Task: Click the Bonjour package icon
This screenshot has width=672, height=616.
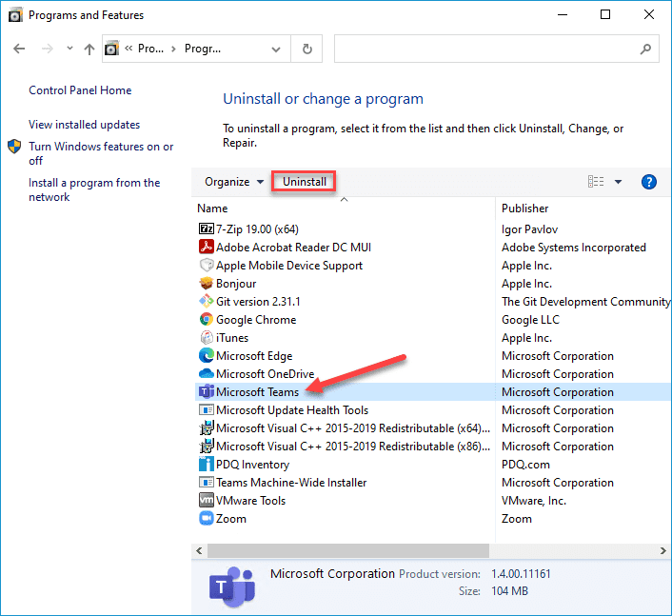Action: click(207, 284)
